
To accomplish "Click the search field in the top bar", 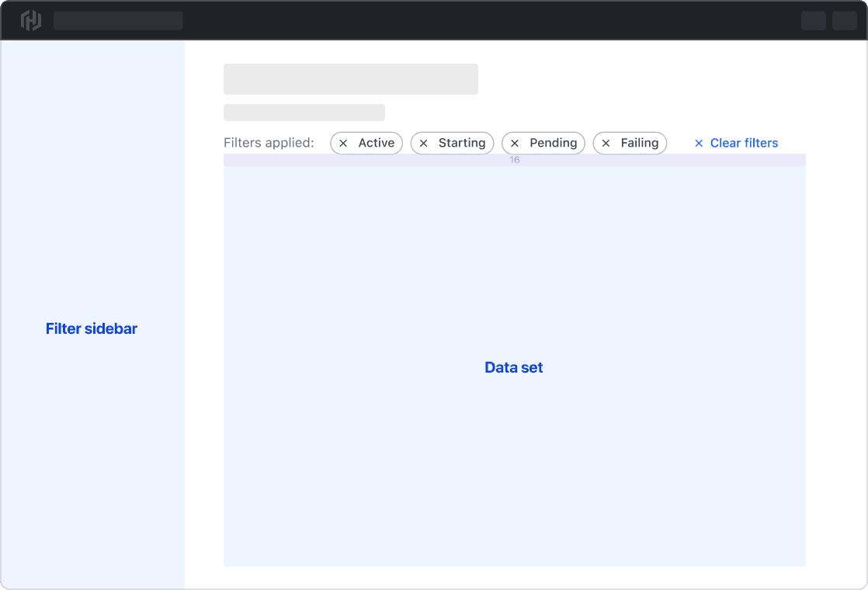I will (x=118, y=20).
